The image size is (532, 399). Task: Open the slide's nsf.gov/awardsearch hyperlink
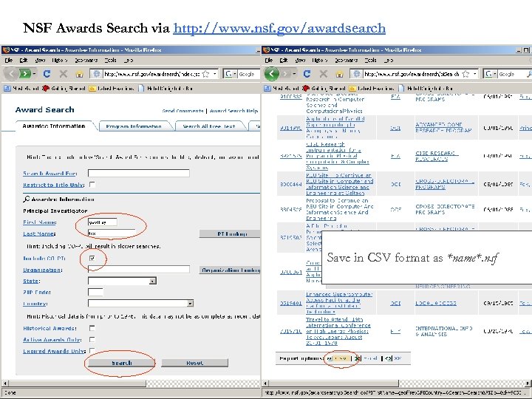tap(279, 28)
